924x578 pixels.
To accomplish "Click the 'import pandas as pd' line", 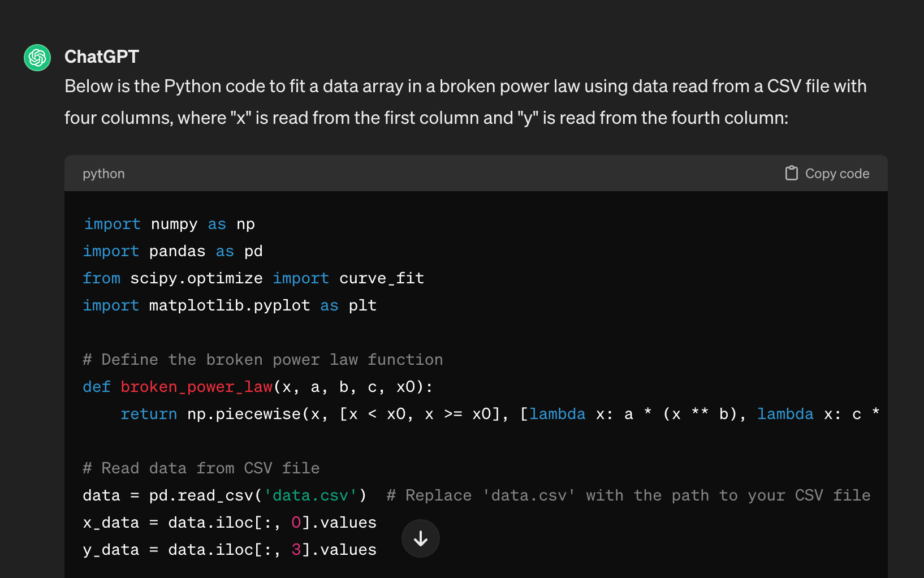I will pos(172,251).
